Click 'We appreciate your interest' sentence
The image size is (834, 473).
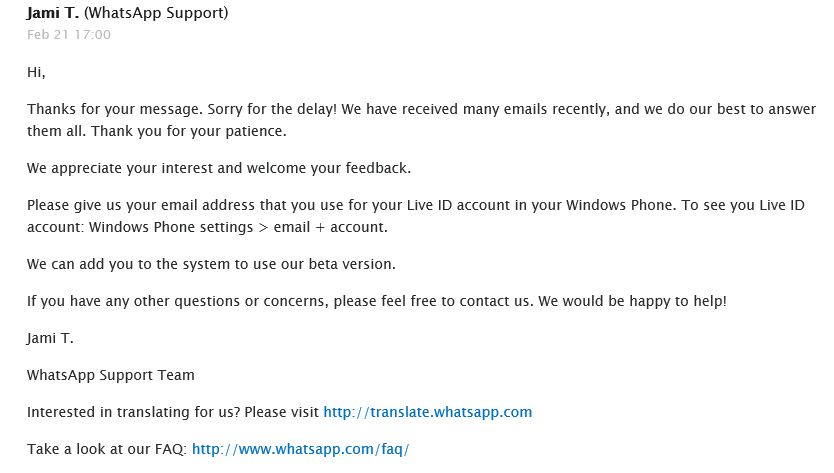pyautogui.click(x=219, y=168)
